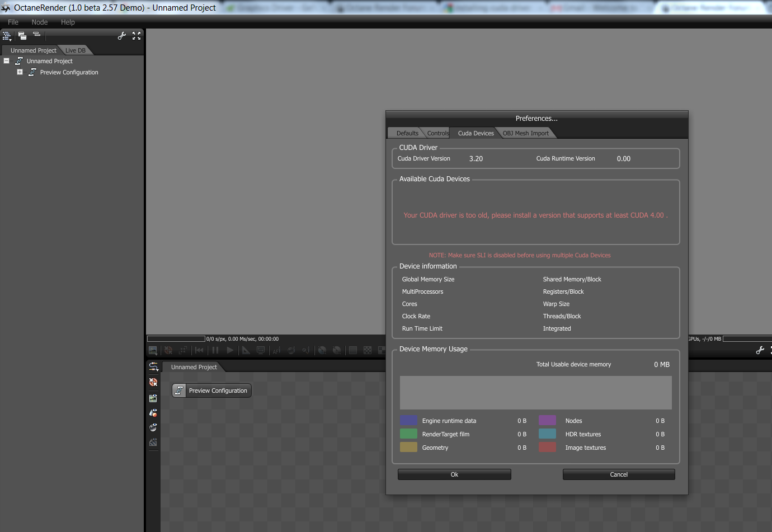
Task: Click the recenter view target icon in render toolbar
Action: tap(168, 351)
